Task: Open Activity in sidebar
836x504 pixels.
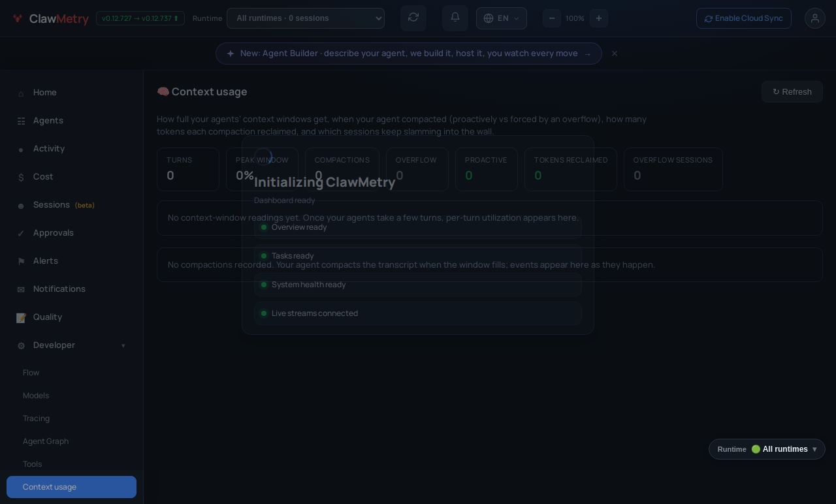Action: (x=72, y=149)
